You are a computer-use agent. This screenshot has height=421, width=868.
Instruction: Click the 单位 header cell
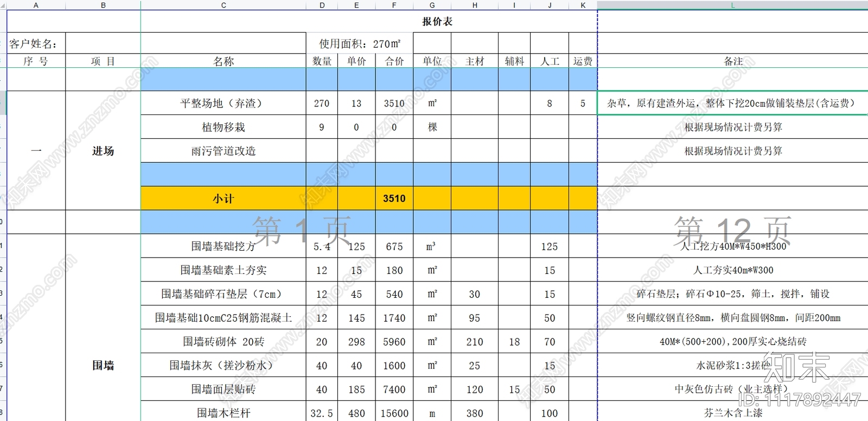432,61
